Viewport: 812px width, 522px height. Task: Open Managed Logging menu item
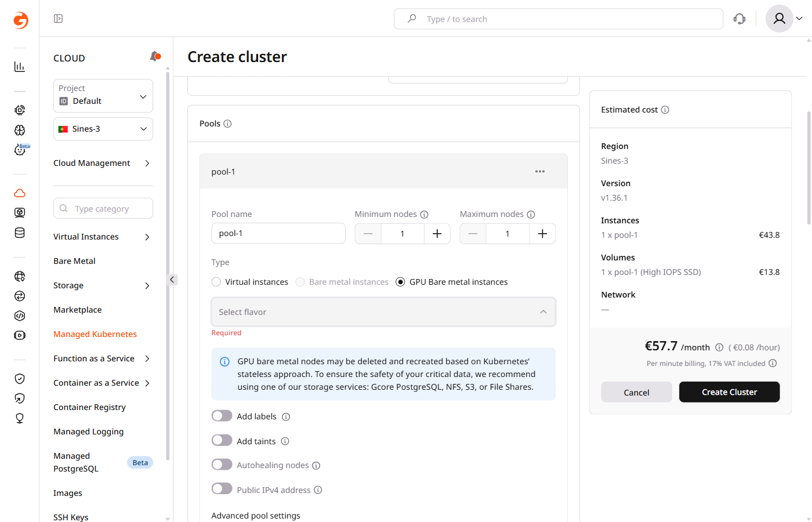[x=88, y=432]
